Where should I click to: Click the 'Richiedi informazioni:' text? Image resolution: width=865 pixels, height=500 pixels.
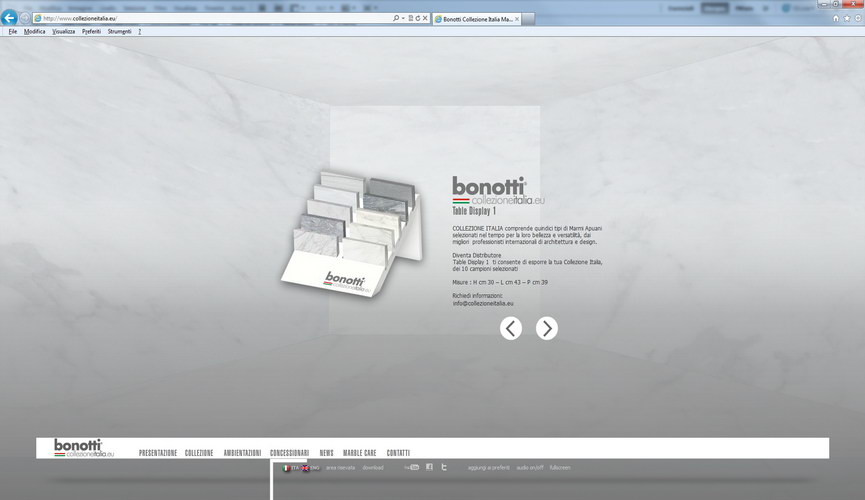tap(478, 296)
